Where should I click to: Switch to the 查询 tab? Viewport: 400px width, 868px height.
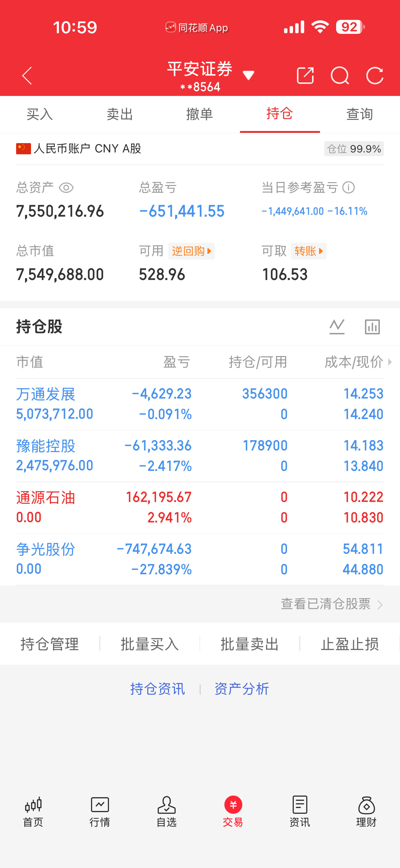click(x=360, y=114)
